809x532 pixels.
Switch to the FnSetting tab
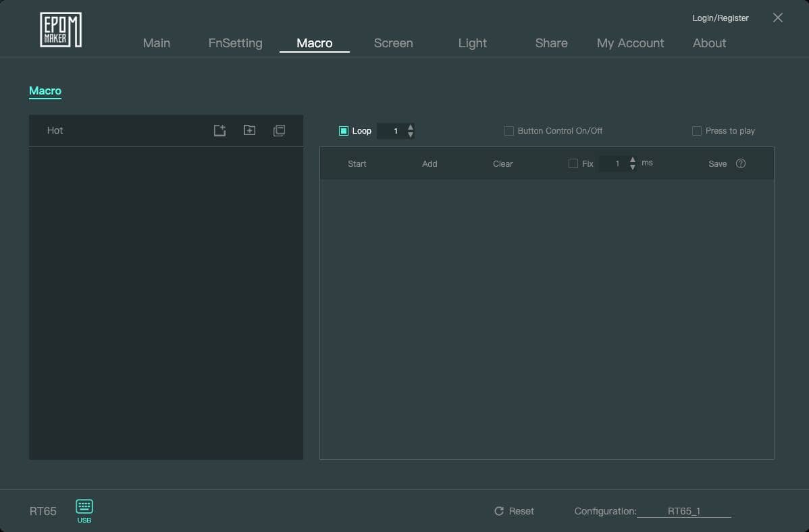coord(235,43)
